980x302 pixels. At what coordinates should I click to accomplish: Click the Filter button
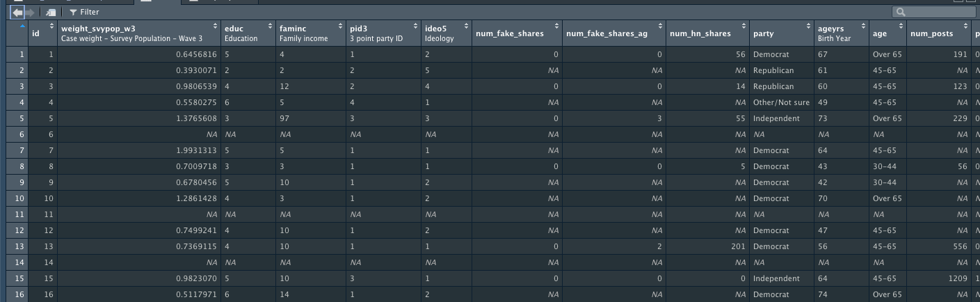click(84, 13)
